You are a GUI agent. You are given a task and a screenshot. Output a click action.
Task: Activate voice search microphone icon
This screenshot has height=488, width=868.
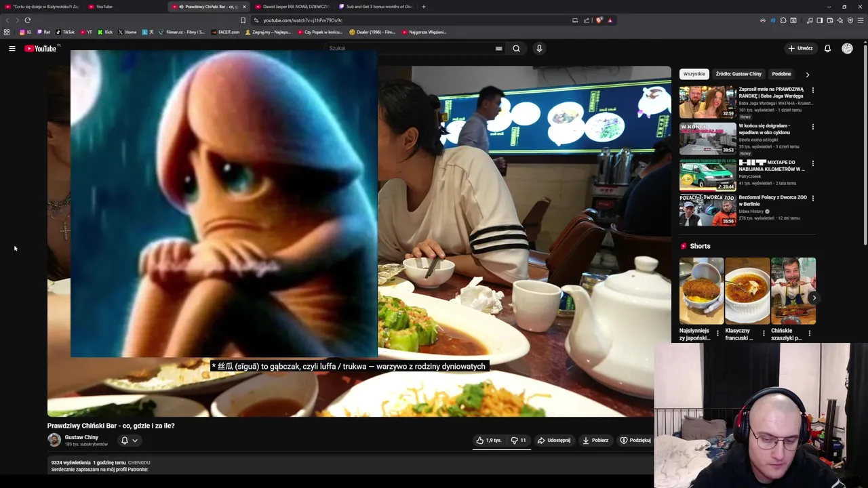(x=539, y=48)
